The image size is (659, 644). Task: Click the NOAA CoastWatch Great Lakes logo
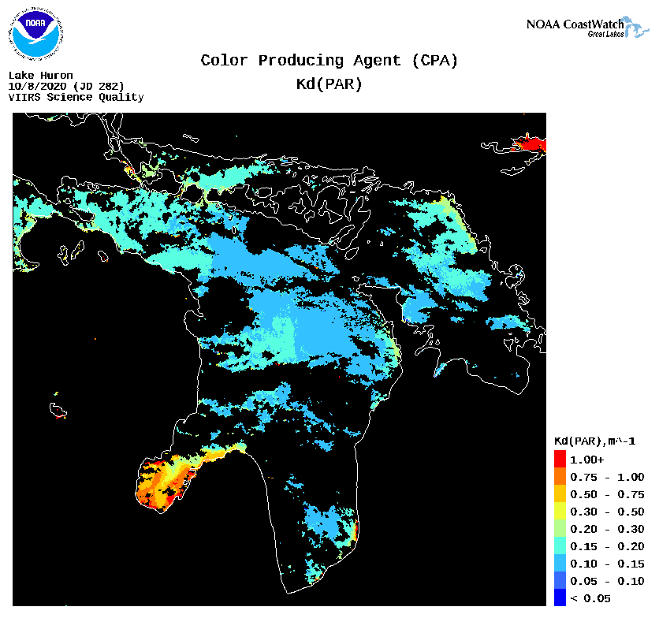click(x=588, y=27)
